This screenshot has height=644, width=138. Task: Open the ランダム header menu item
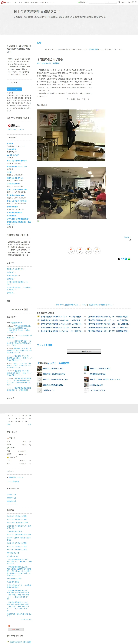tap(15, 2)
